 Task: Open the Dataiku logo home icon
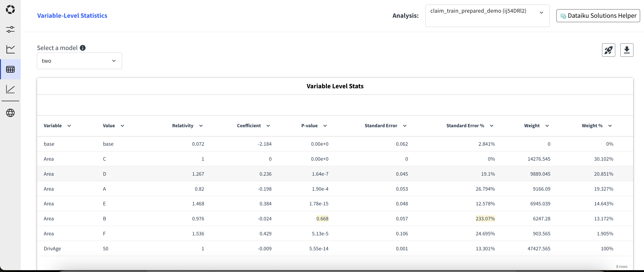(10, 9)
